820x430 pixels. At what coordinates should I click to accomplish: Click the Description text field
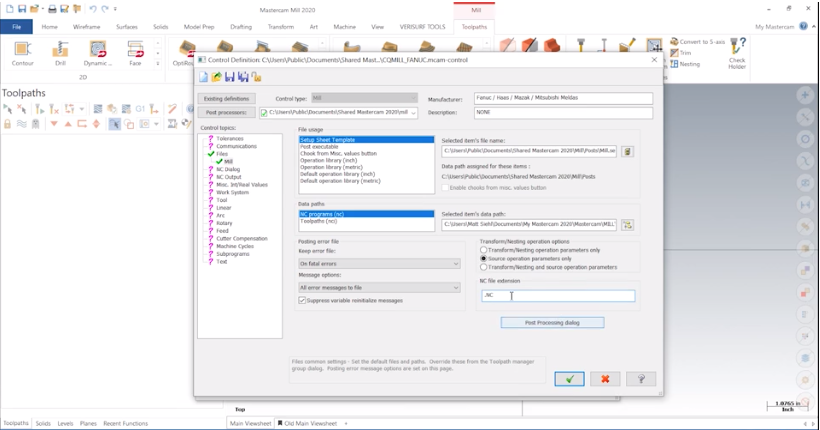pos(564,112)
